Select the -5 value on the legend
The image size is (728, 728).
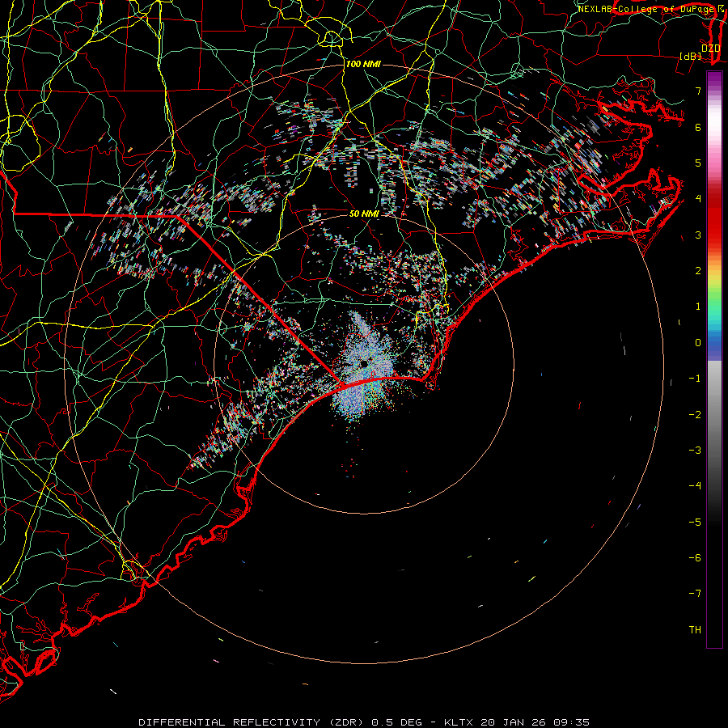[695, 523]
